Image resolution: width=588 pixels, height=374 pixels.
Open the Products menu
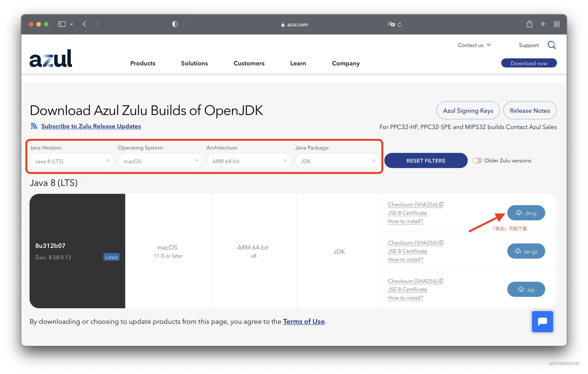(143, 63)
